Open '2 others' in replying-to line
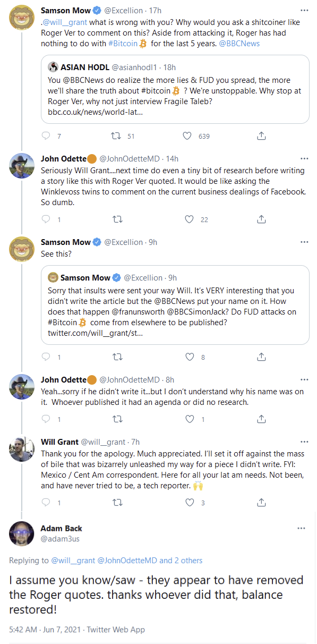 (187, 560)
